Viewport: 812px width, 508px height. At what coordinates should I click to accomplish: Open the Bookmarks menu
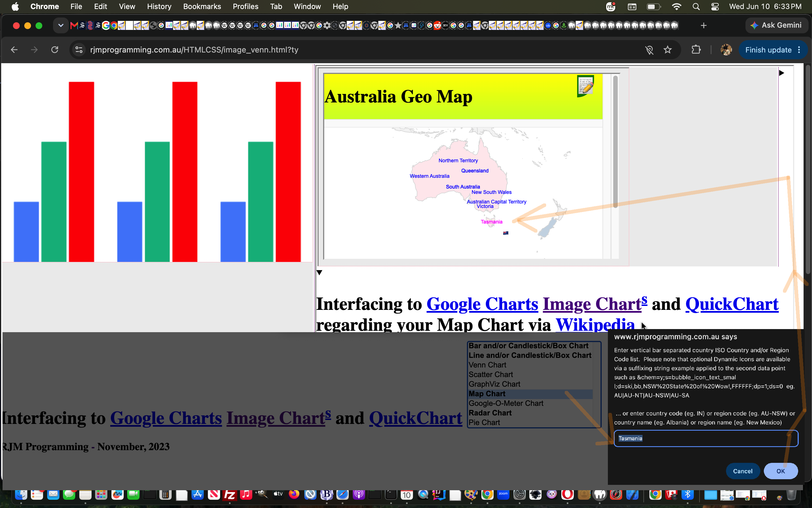pyautogui.click(x=202, y=7)
